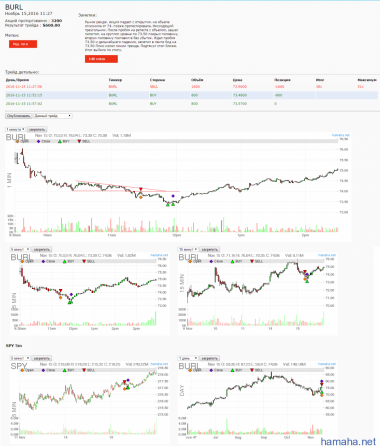Screen dimensions: 380x446
Task: Click Open legend icon on BURL DAY chart
Action: coord(190,370)
